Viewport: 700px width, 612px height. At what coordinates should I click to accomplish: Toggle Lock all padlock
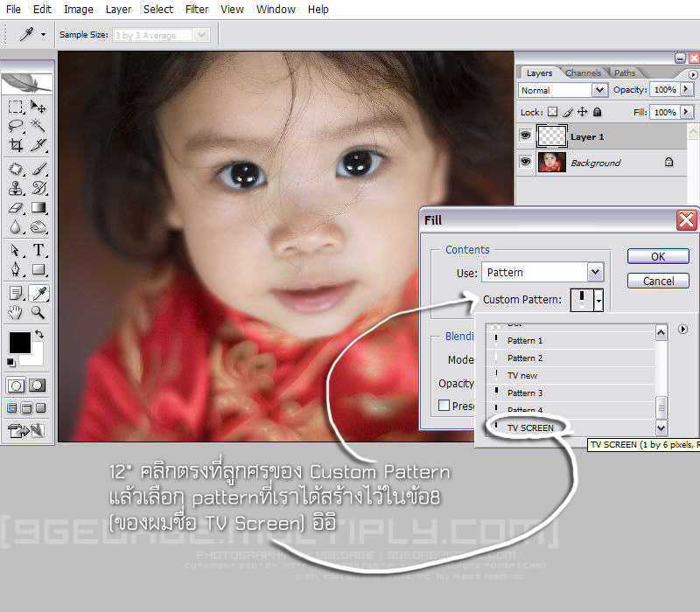(x=597, y=112)
